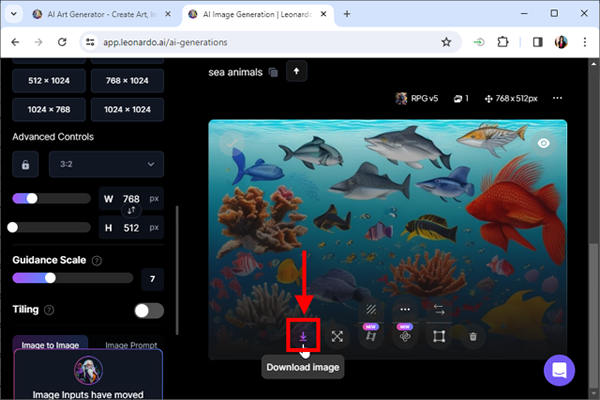Adjust the height slider
This screenshot has width=600, height=400.
(13, 227)
